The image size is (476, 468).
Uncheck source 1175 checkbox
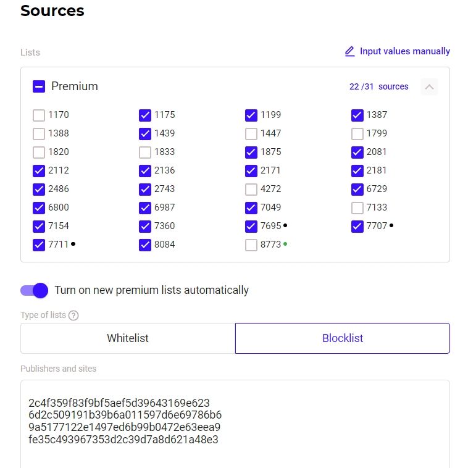(x=145, y=115)
